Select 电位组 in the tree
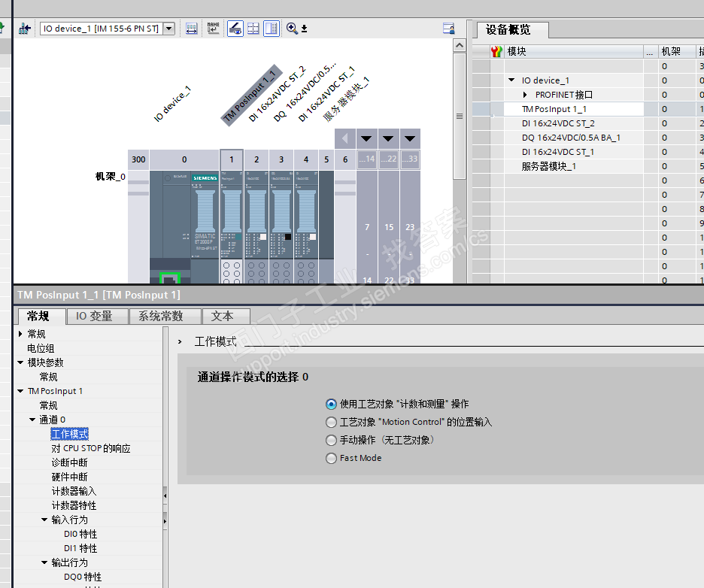This screenshot has width=704, height=588. (41, 348)
